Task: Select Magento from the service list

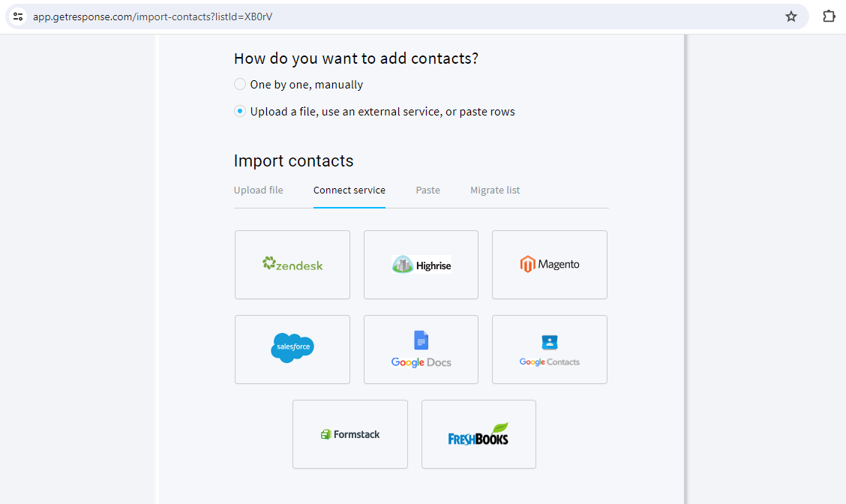Action: 549,265
